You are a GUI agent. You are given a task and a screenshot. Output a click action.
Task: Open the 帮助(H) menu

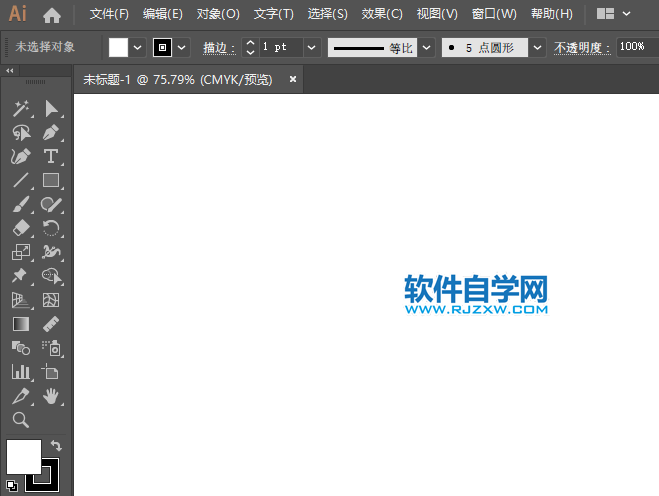tap(552, 14)
